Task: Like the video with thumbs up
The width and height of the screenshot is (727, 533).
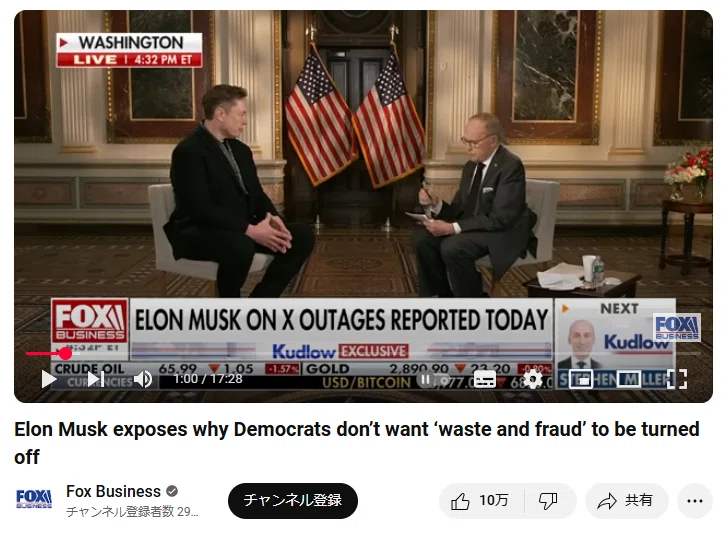Action: (480, 501)
